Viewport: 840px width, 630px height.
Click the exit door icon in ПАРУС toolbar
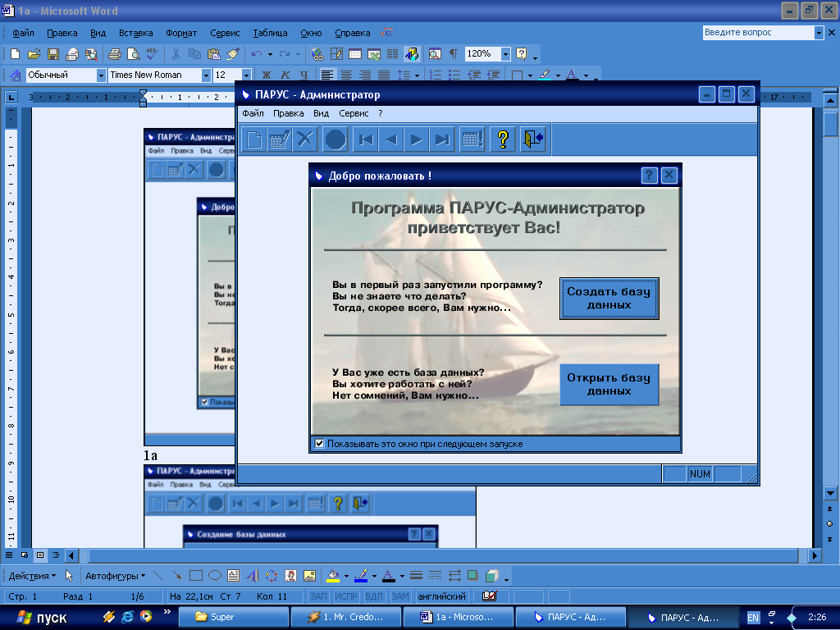click(x=533, y=139)
